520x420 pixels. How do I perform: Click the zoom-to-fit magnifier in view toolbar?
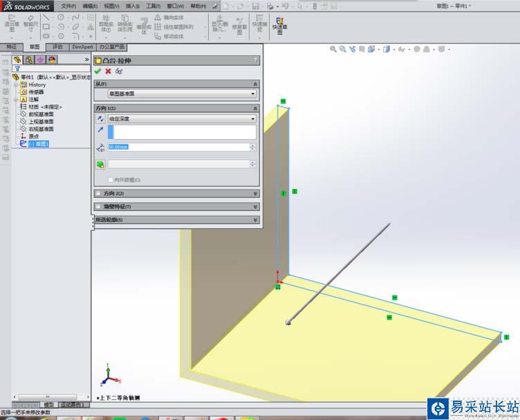(333, 49)
